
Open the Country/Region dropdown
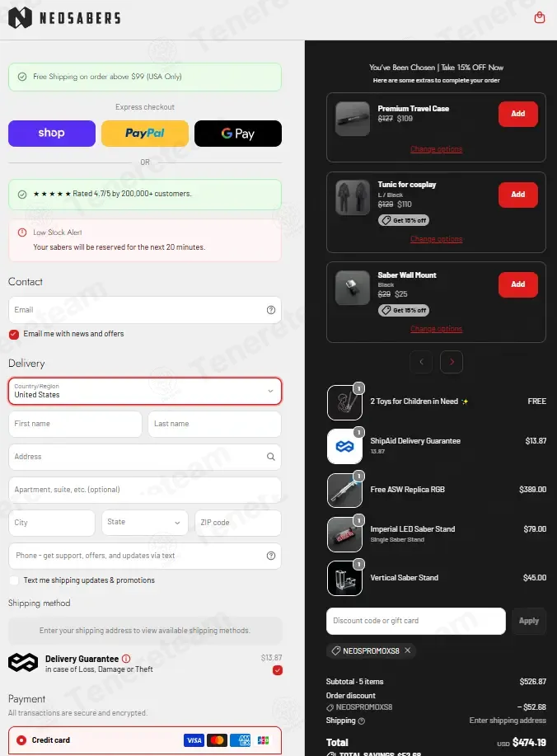(x=145, y=391)
